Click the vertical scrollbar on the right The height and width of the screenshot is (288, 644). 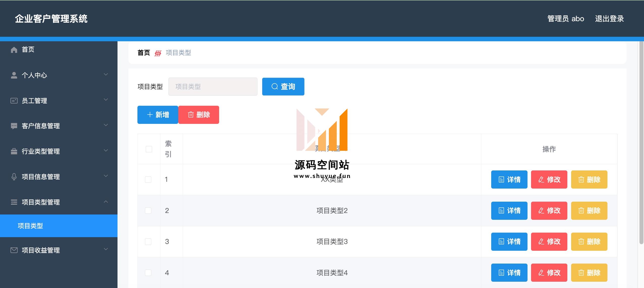(641, 143)
